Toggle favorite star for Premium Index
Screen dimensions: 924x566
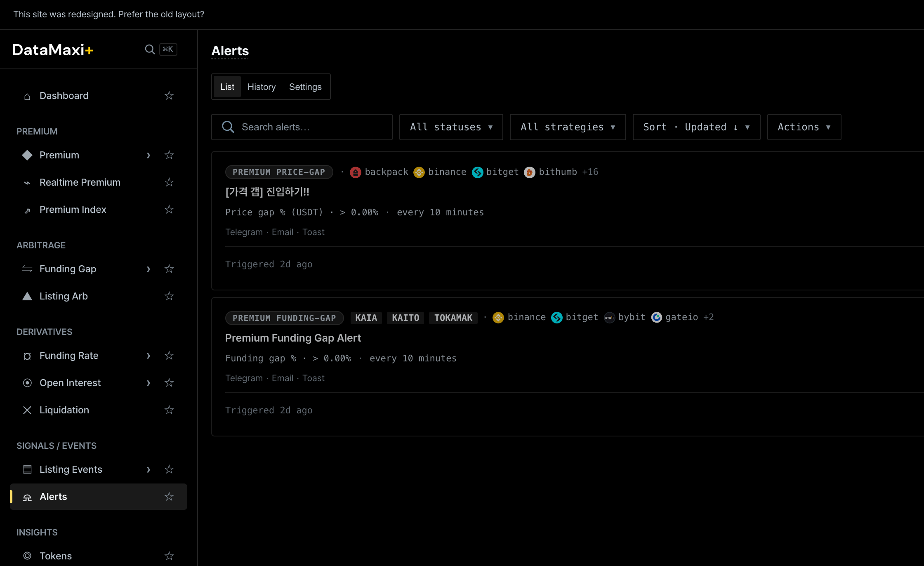(169, 210)
